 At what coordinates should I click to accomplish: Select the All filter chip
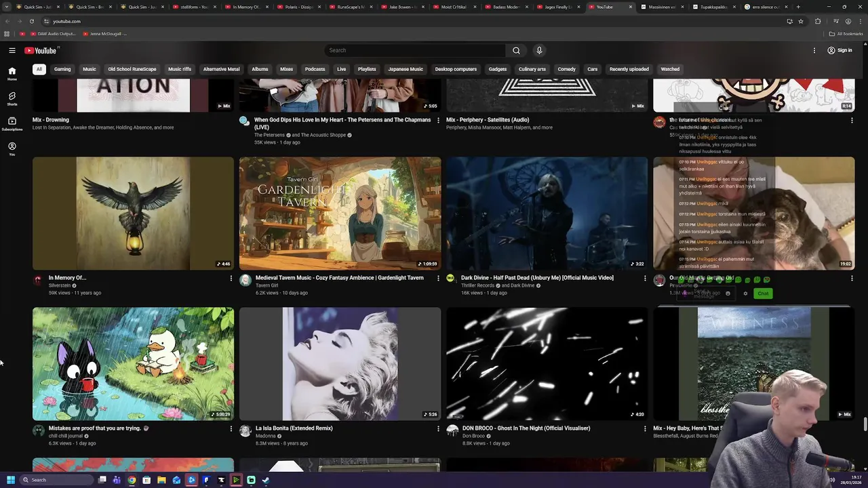[39, 69]
